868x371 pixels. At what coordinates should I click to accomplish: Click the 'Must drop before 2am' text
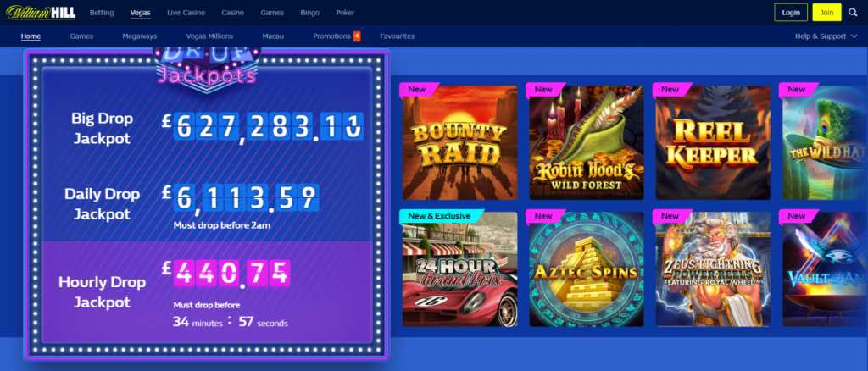[x=222, y=225]
